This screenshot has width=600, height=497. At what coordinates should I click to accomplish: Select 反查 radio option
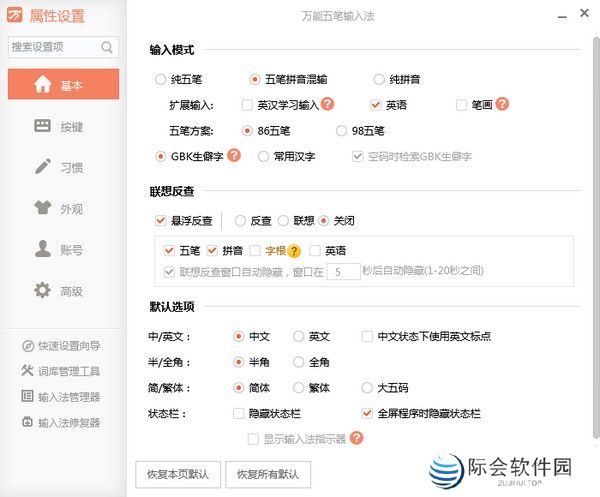pos(240,221)
